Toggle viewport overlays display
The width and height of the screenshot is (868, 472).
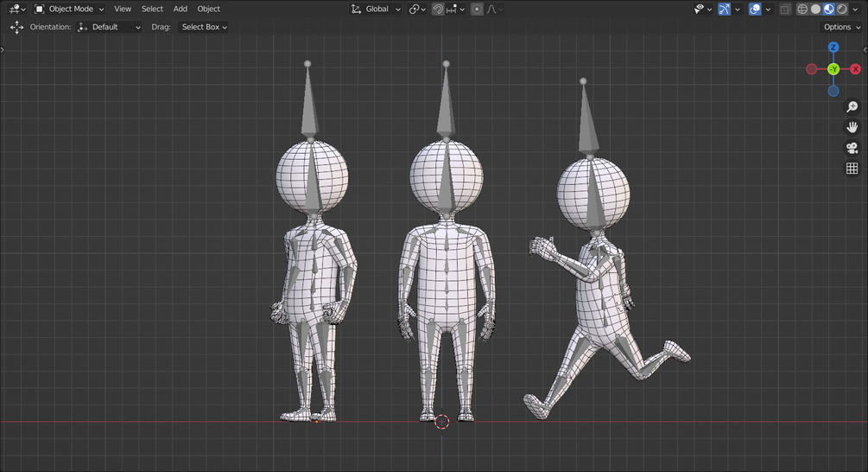(754, 10)
